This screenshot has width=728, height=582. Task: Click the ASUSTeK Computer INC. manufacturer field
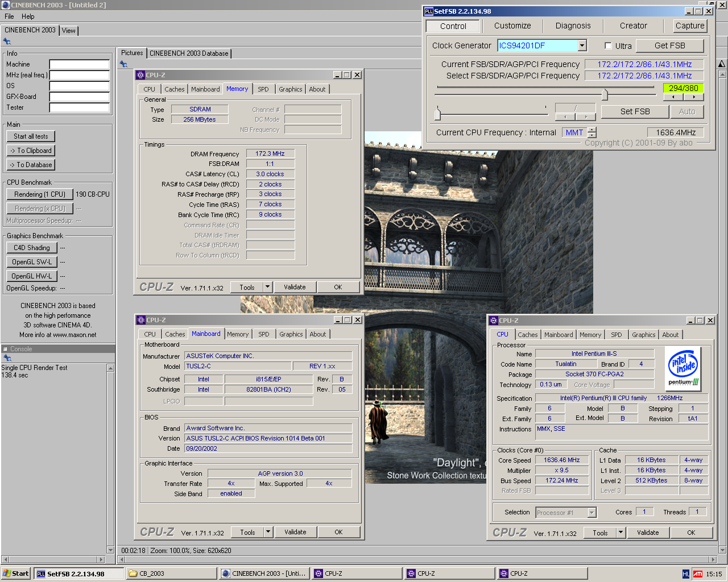pos(268,356)
